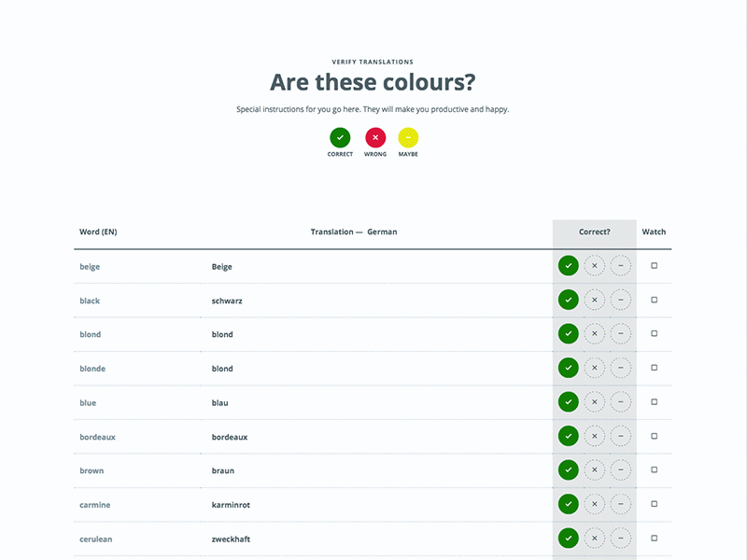Image resolution: width=747 pixels, height=560 pixels.
Task: Mark "braun" as a correct translation
Action: pyautogui.click(x=568, y=469)
